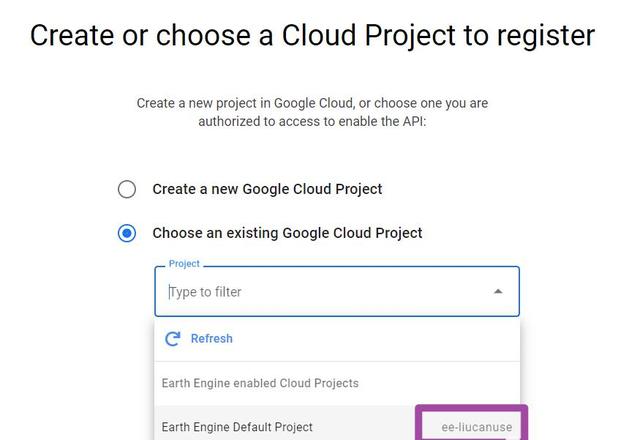Click the 'Earth Engine enabled Cloud Projects' group header
The width and height of the screenshot is (640, 440).
pos(260,383)
